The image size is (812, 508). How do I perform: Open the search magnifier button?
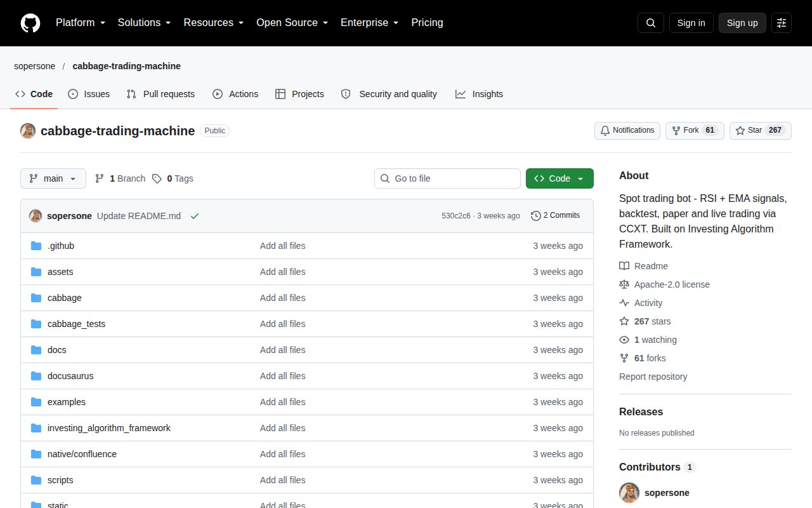(x=651, y=23)
